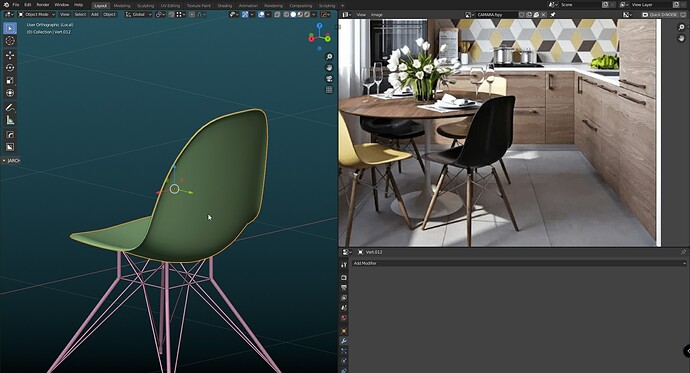Switch perspective/orthographic grid icon

click(x=329, y=90)
